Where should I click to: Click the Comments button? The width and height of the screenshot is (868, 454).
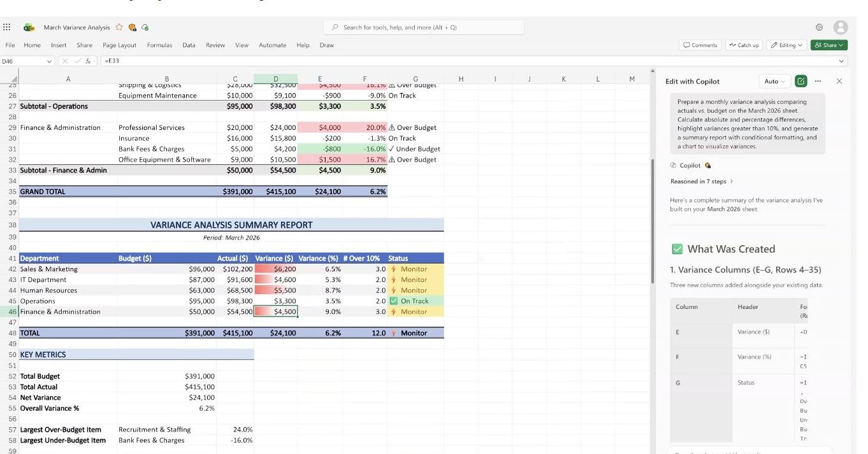click(700, 45)
